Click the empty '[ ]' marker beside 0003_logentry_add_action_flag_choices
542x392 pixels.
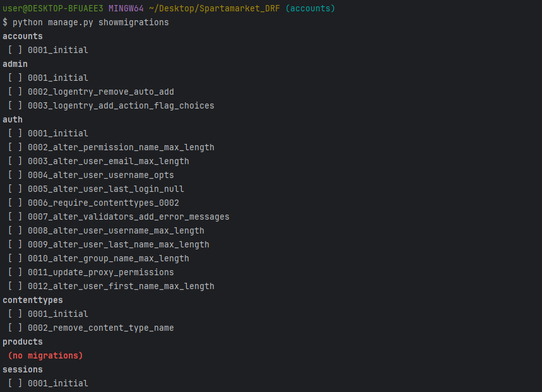pyautogui.click(x=15, y=106)
